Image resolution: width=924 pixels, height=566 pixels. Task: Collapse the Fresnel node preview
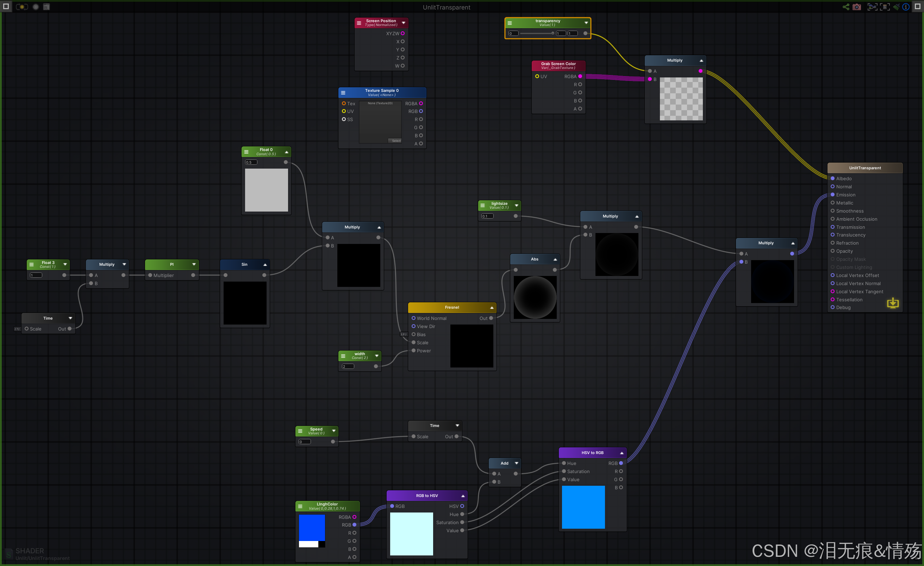click(x=492, y=308)
